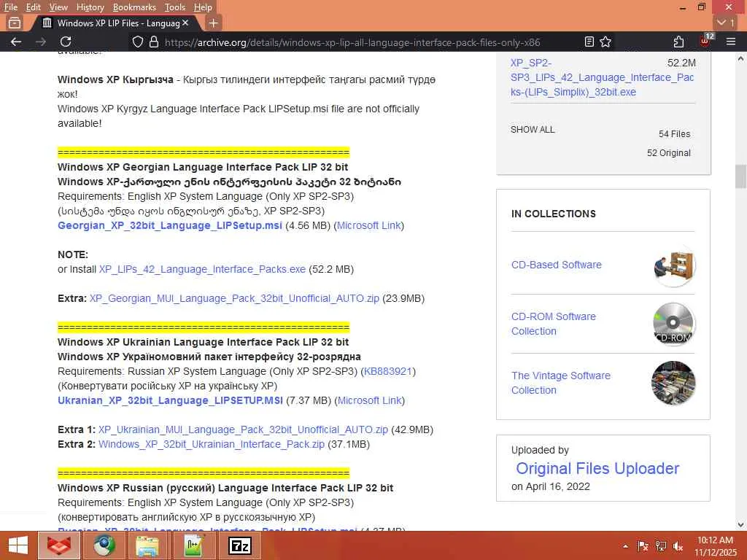
Task: Open the Bookmarks menu
Action: pos(134,7)
